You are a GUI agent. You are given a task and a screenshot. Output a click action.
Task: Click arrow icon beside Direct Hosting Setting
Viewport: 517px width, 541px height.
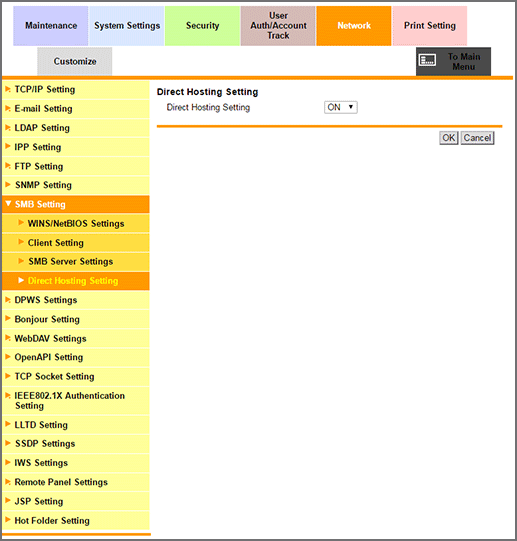click(21, 280)
